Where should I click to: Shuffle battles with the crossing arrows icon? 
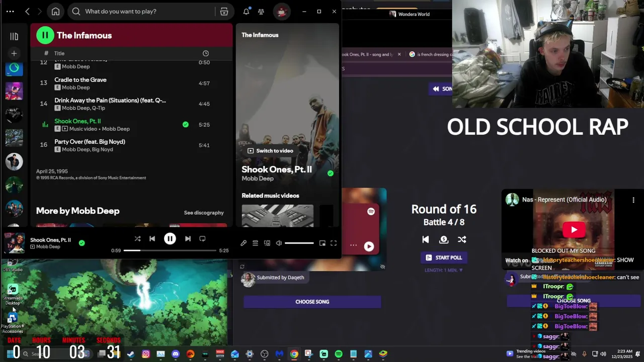[x=462, y=239]
